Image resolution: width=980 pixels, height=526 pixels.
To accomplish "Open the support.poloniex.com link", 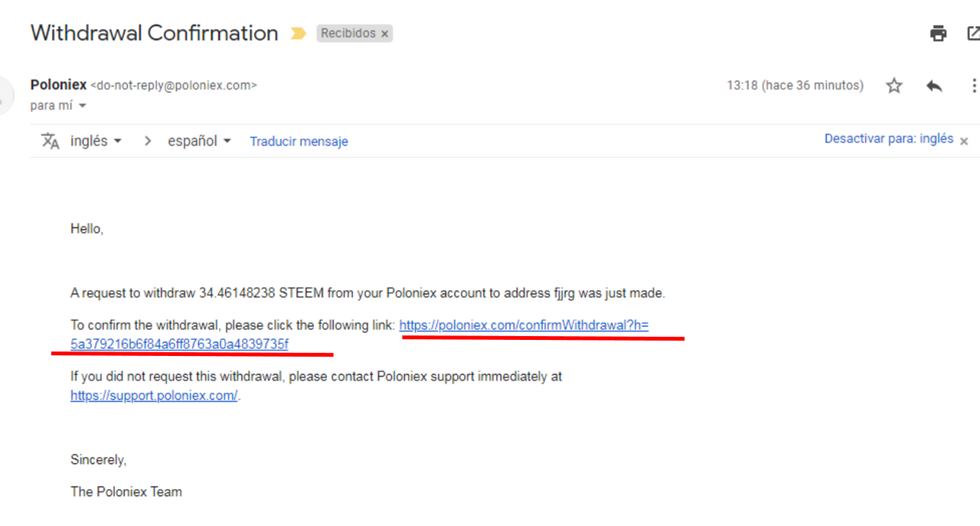I will coord(154,396).
